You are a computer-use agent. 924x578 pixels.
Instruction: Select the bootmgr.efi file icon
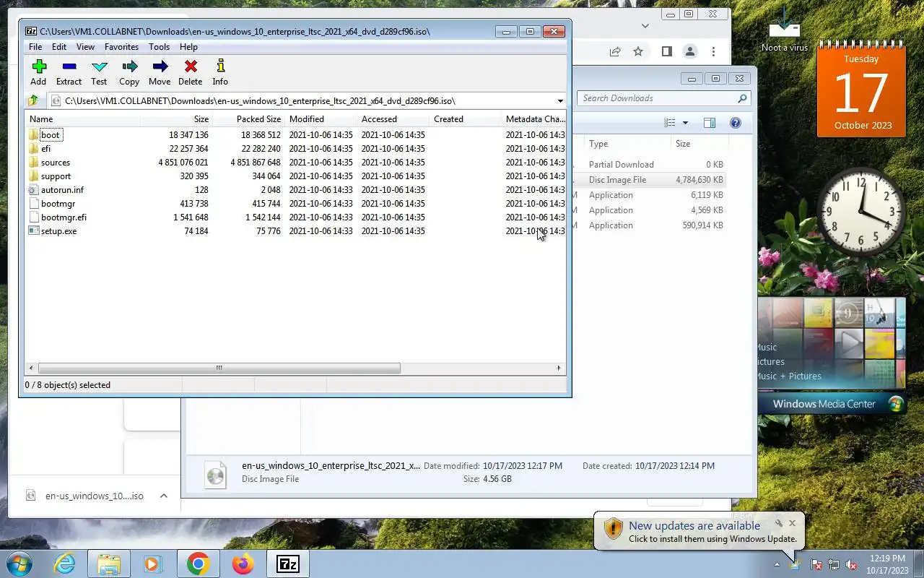click(33, 217)
